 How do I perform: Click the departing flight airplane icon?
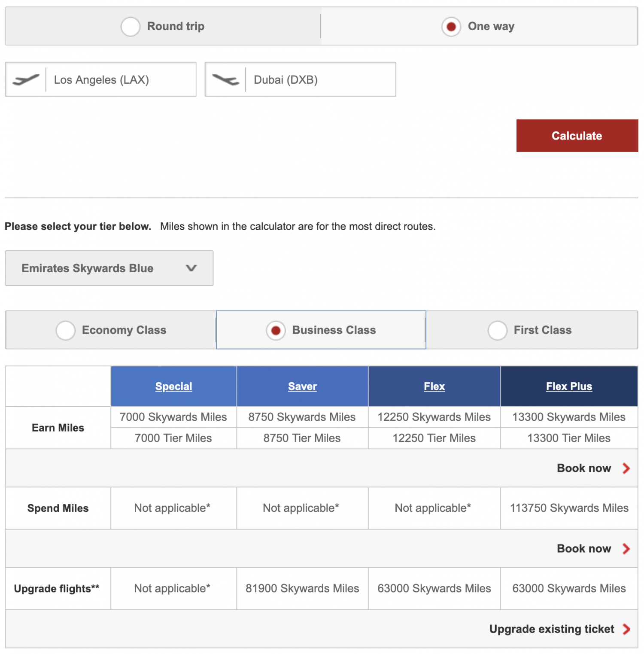coord(25,79)
